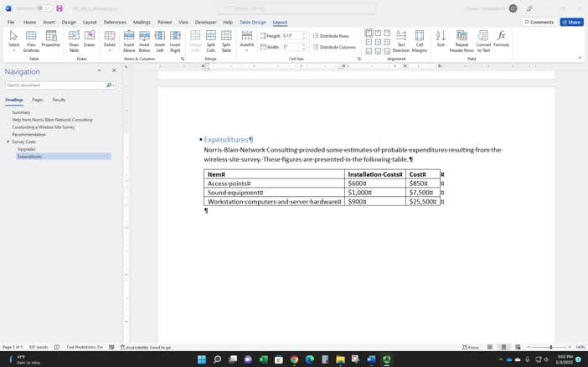The height and width of the screenshot is (367, 588).
Task: Switch to Focus mode in status bar
Action: tap(472, 347)
